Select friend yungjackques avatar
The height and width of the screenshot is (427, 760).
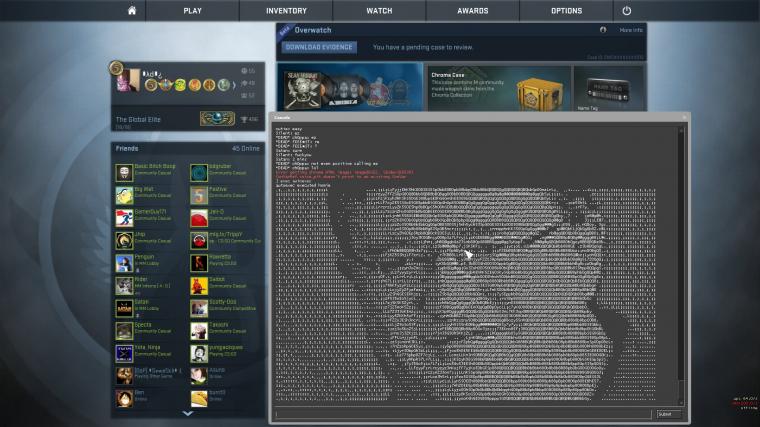click(x=199, y=353)
